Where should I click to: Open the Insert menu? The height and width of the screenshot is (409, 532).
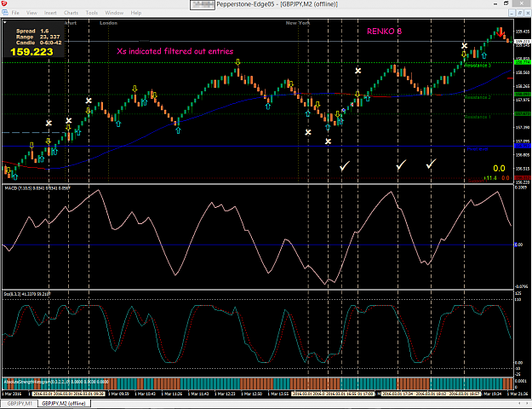(x=50, y=13)
